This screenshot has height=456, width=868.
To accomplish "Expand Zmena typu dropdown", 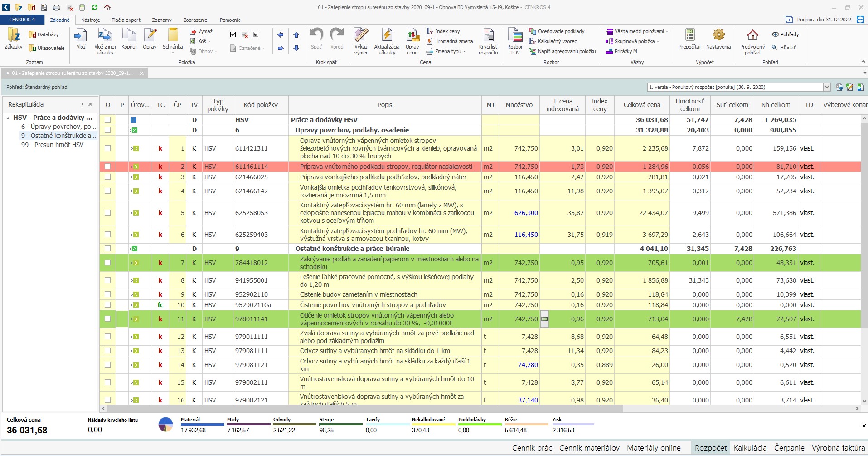I will click(x=465, y=51).
